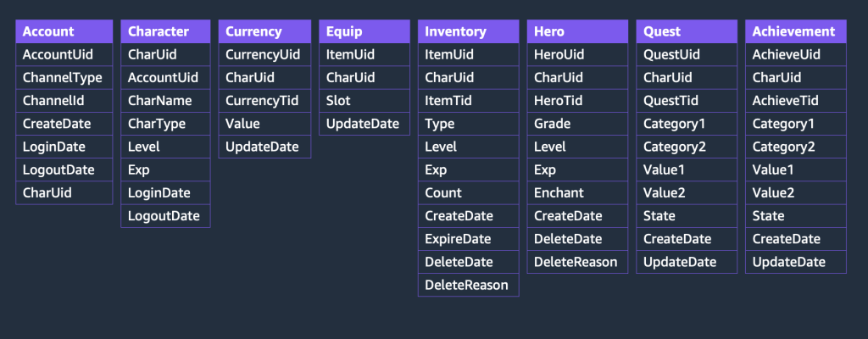Screen dimensions: 868x339
Task: Click the CharName field in Character
Action: (165, 101)
